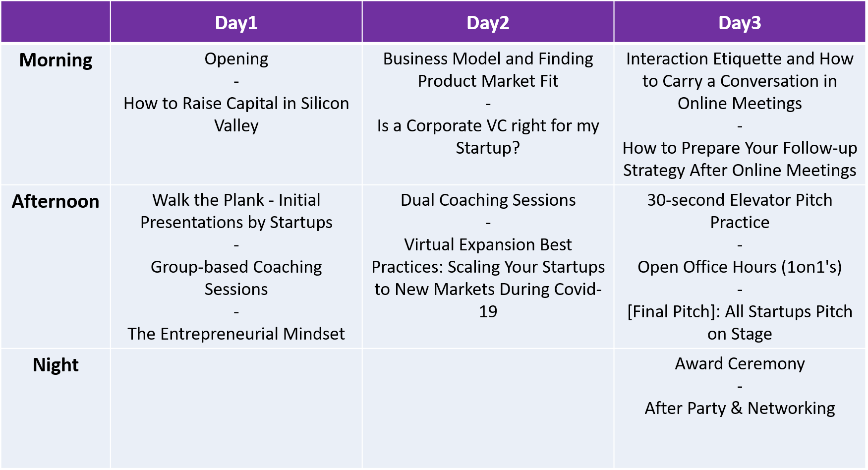
Task: Select After Party & Networking
Action: [740, 408]
